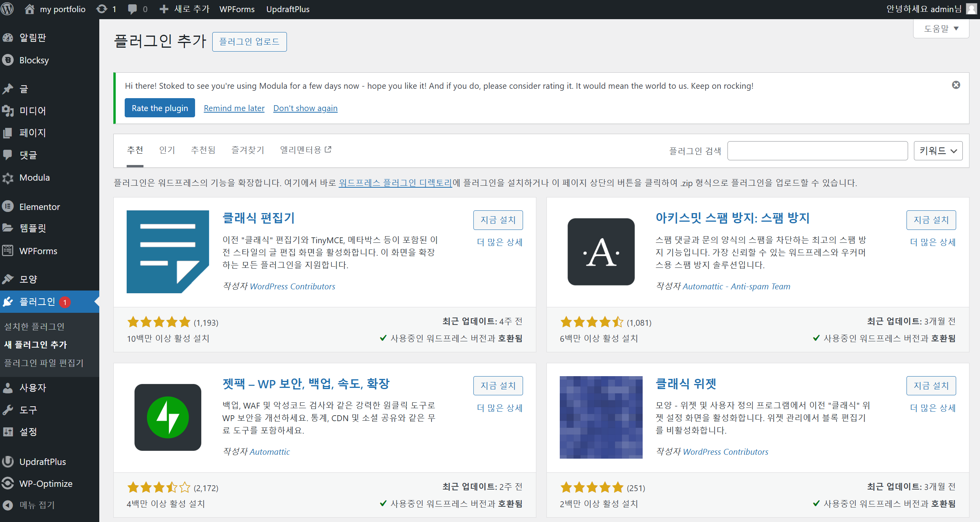Open the WP-Optimize sidebar menu
Image resolution: width=980 pixels, height=522 pixels.
coord(46,484)
